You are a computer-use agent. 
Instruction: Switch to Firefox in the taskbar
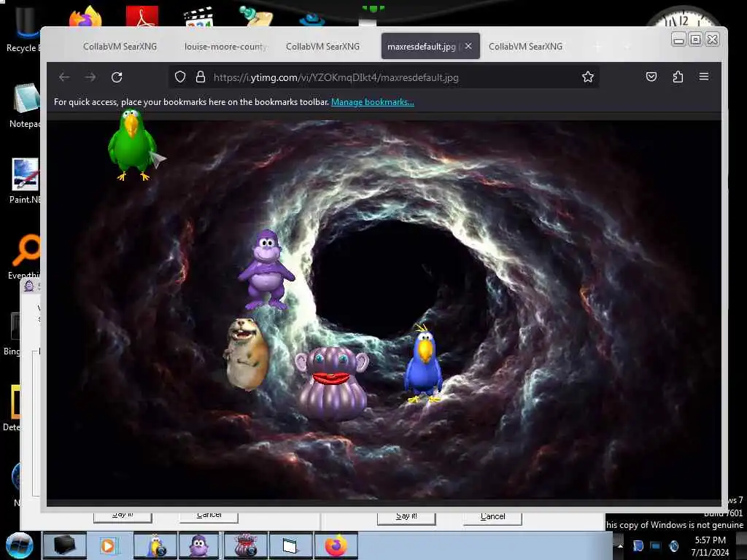(x=336, y=545)
